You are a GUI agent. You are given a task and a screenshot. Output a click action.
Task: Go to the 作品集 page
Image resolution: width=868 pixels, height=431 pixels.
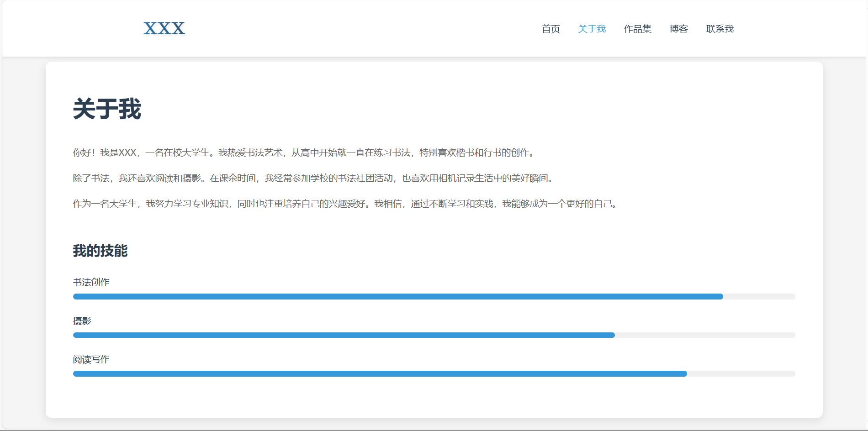pos(637,29)
